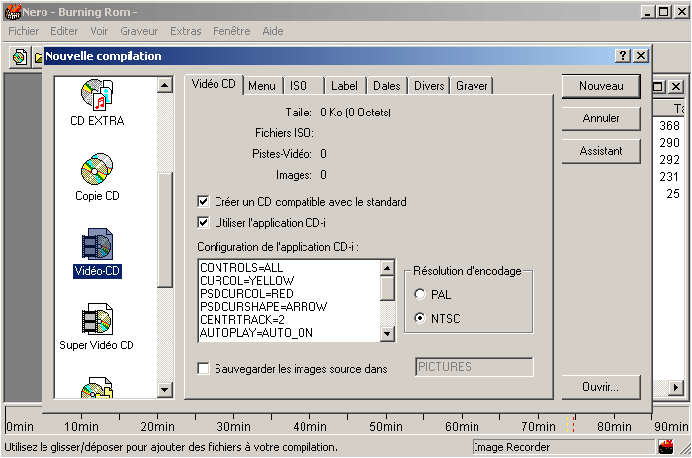
Task: Open the Voir menu
Action: 99,31
